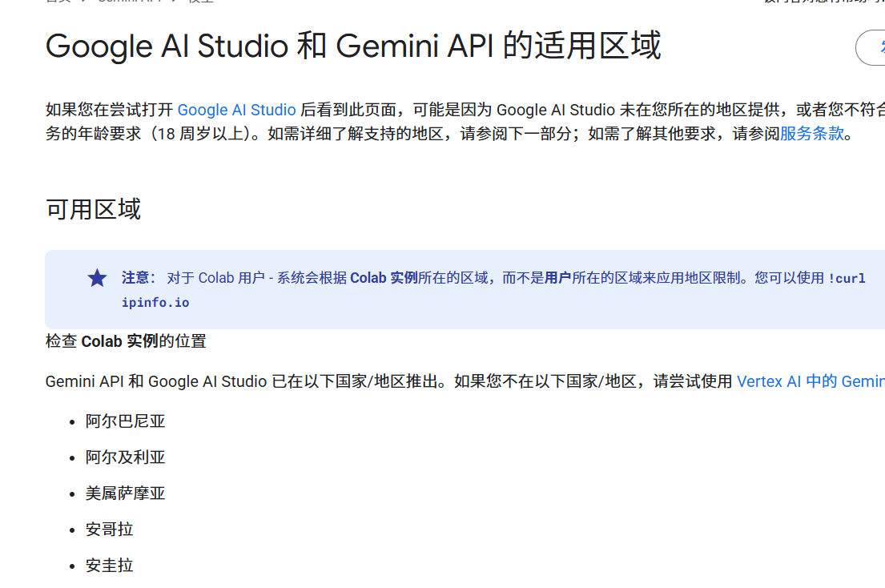
Task: Click the page title heading
Action: [352, 46]
